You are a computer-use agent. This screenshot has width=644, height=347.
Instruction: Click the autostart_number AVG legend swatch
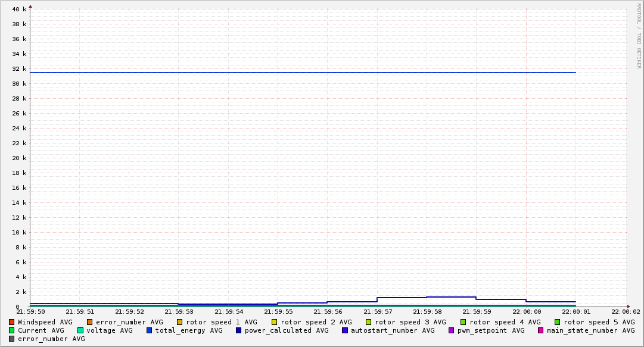[x=345, y=330]
